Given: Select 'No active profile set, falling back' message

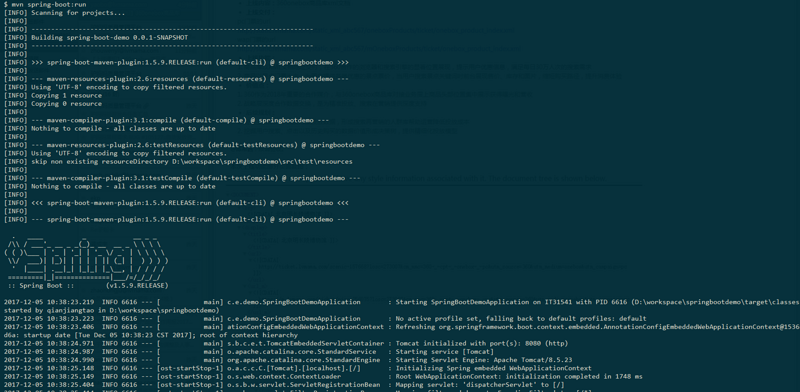Looking at the screenshot, I should click(x=521, y=318).
